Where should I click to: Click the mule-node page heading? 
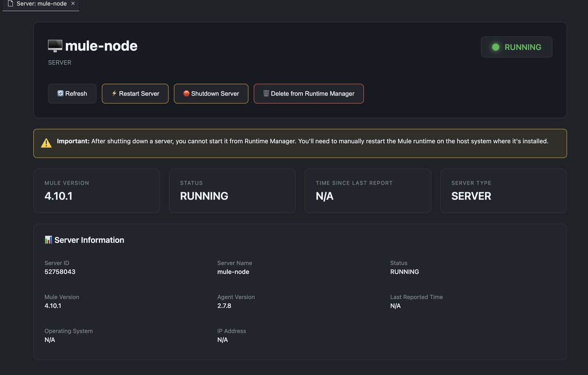(x=101, y=46)
